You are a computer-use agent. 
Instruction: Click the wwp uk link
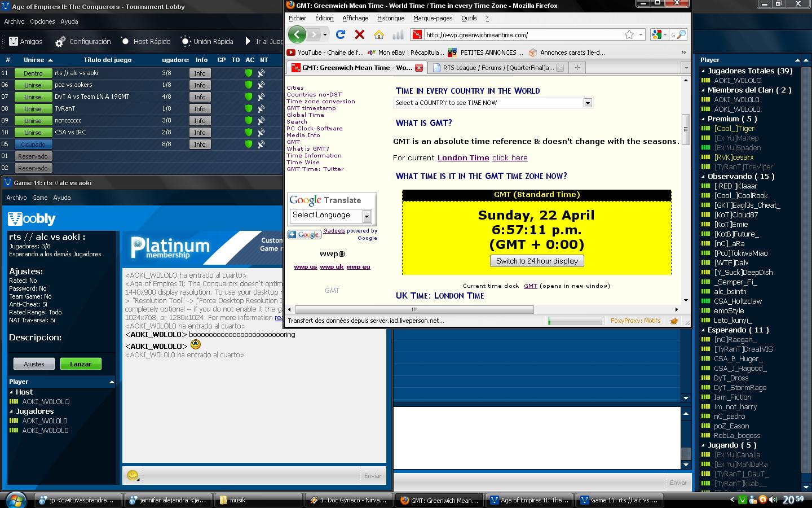click(332, 267)
